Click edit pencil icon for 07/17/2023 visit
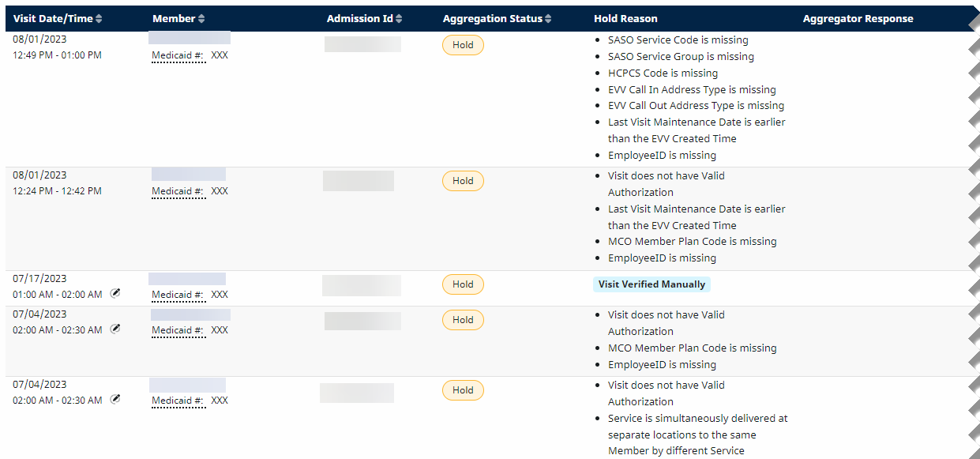 [115, 293]
